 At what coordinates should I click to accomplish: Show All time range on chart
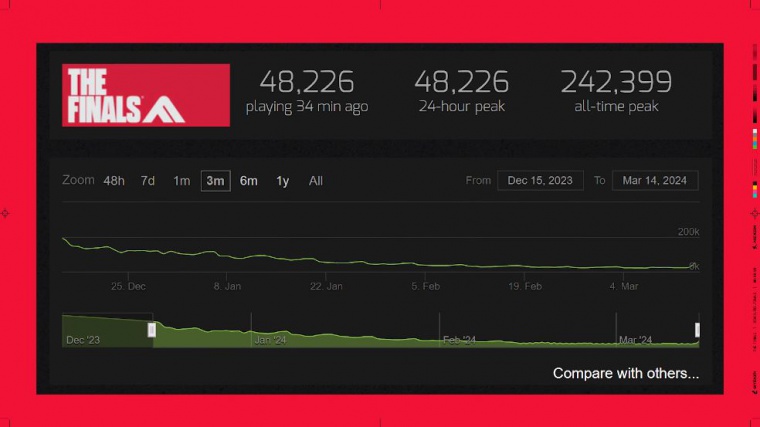click(x=316, y=181)
